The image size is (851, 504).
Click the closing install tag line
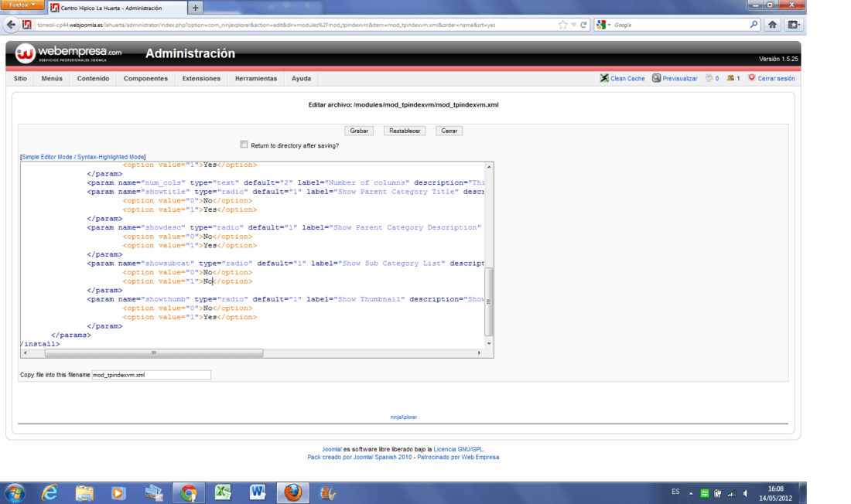click(x=39, y=344)
